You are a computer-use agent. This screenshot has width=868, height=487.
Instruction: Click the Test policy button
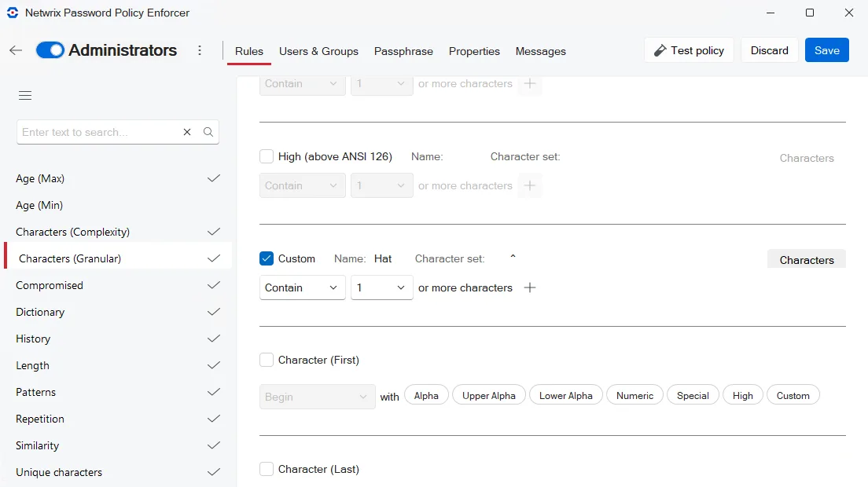690,50
